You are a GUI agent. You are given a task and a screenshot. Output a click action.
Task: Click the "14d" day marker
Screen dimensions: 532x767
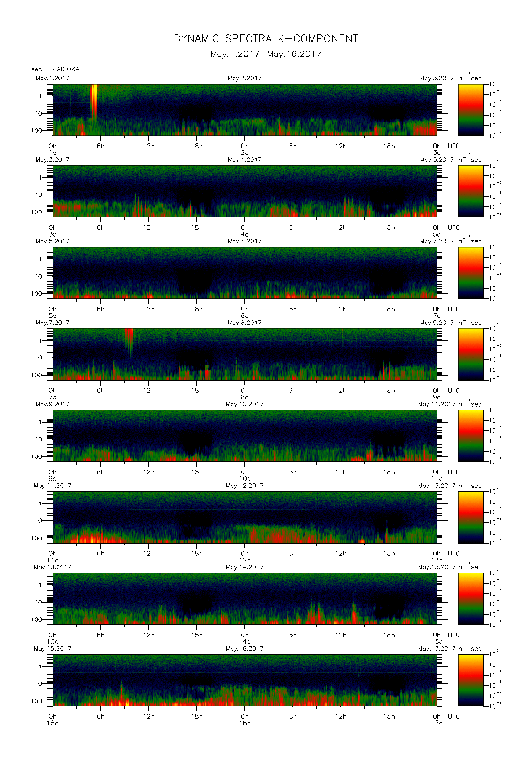coord(245,641)
